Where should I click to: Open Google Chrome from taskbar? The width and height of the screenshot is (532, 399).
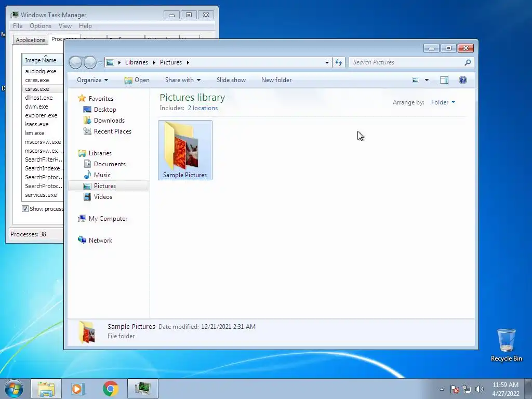point(110,389)
